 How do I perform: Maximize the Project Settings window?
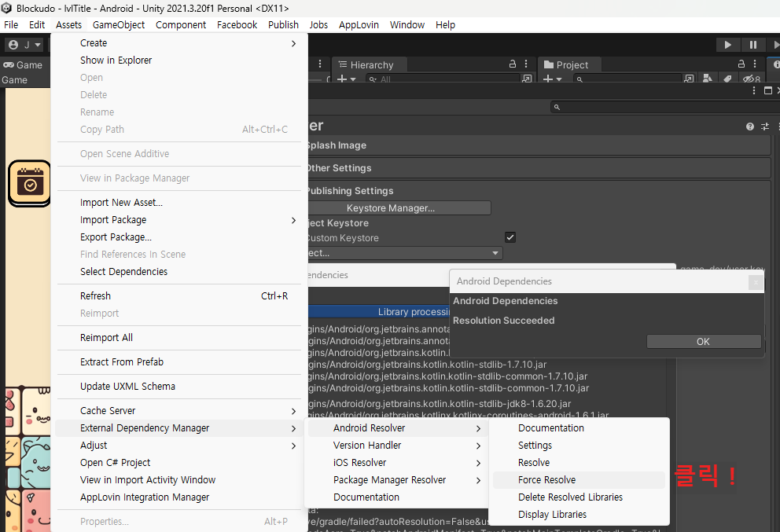click(x=768, y=90)
